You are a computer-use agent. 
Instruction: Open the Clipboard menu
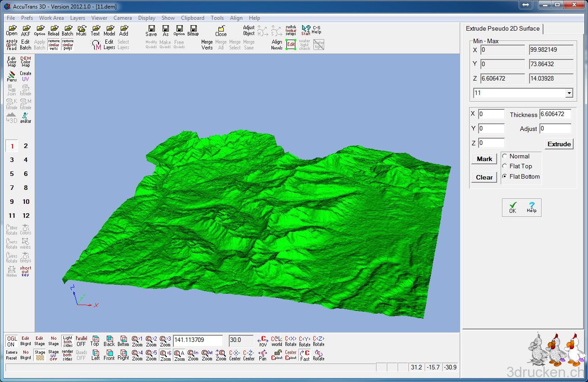click(x=192, y=18)
